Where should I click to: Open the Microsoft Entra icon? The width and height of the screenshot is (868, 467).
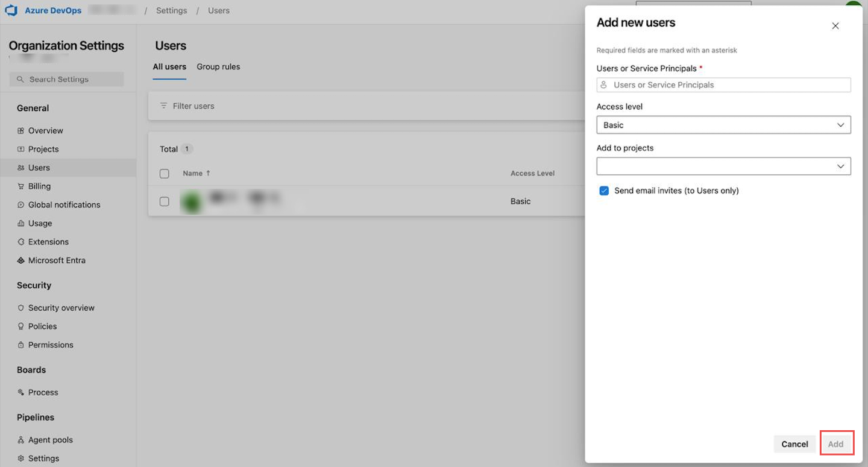tap(20, 260)
